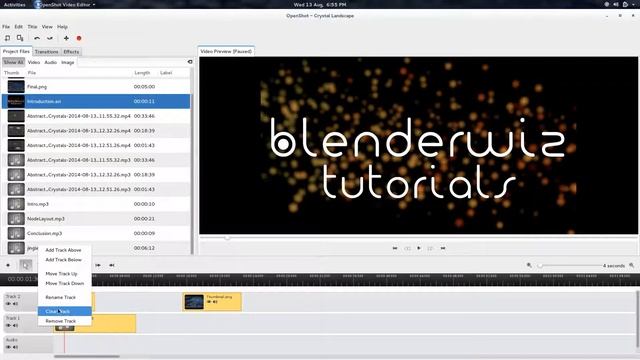Open the Edit menu

[x=19, y=27]
